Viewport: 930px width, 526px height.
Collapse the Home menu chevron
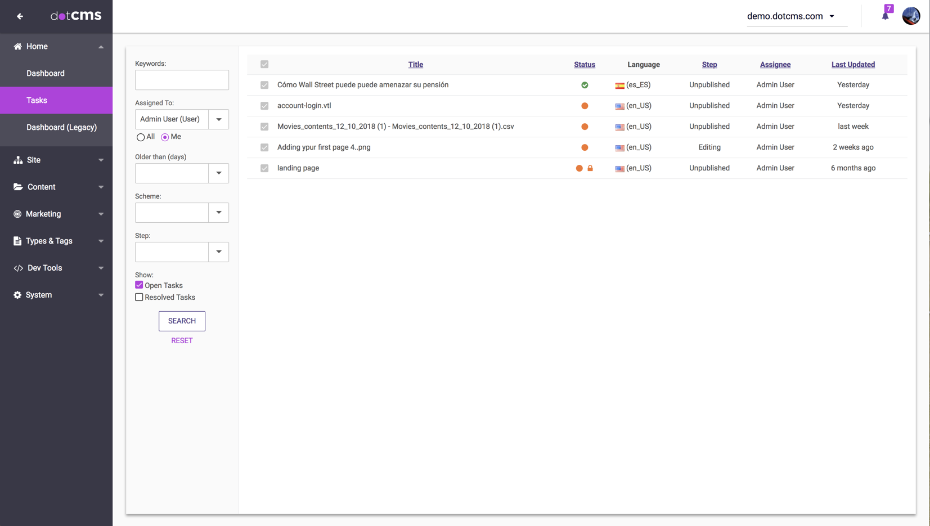101,47
